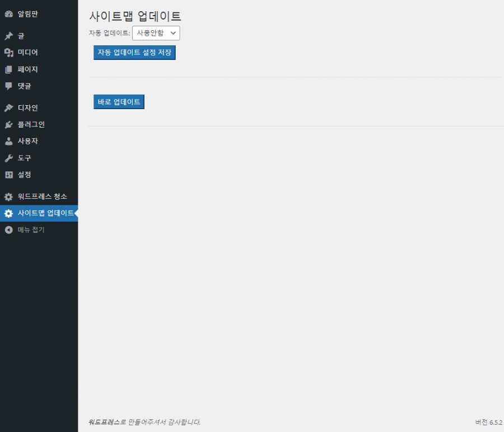
Task: Click the 사용자 person icon
Action: (8, 141)
